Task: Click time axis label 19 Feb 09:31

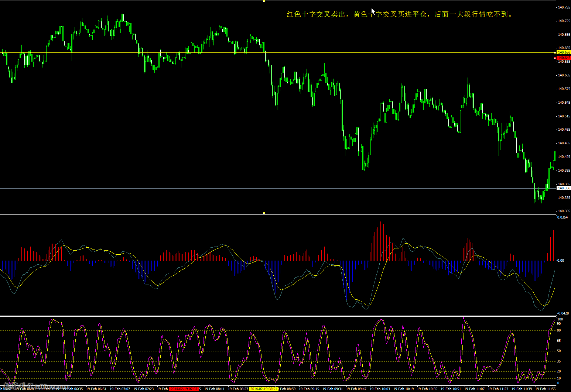Action: [332, 389]
